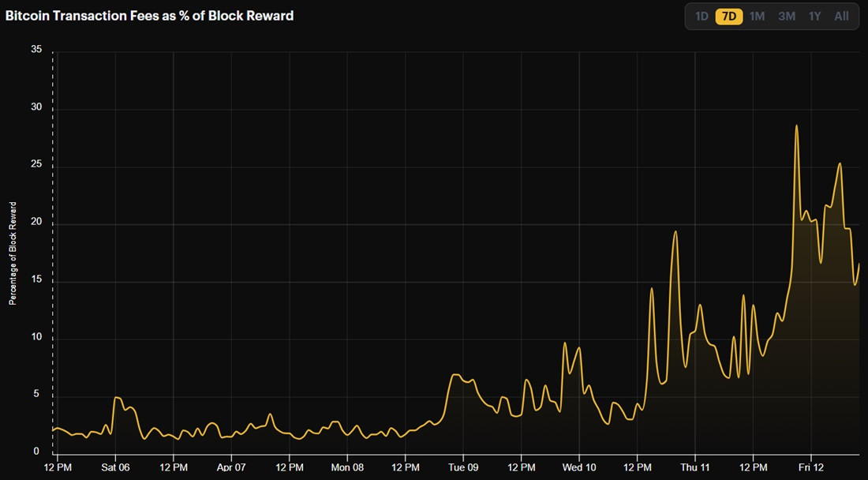Viewport: 868px width, 480px height.
Task: Click the 'Mon 08' x-axis date label
Action: 347,467
